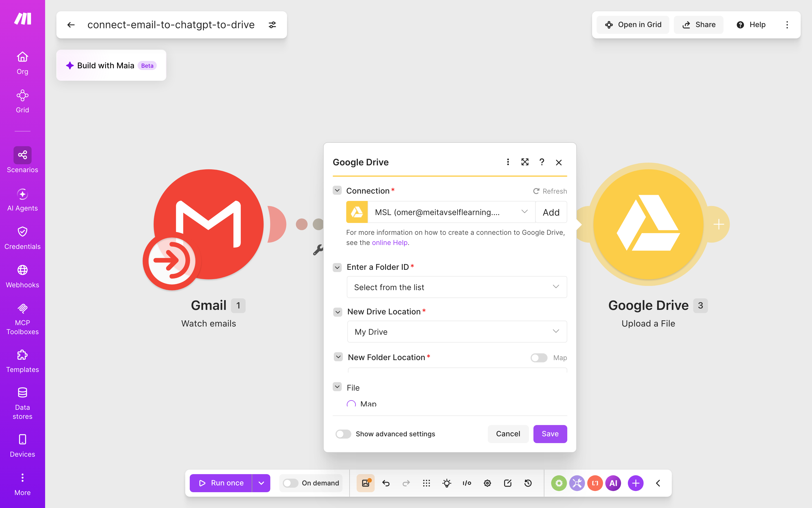The image size is (812, 508).
Task: Open the AI tools icon
Action: pyautogui.click(x=613, y=483)
